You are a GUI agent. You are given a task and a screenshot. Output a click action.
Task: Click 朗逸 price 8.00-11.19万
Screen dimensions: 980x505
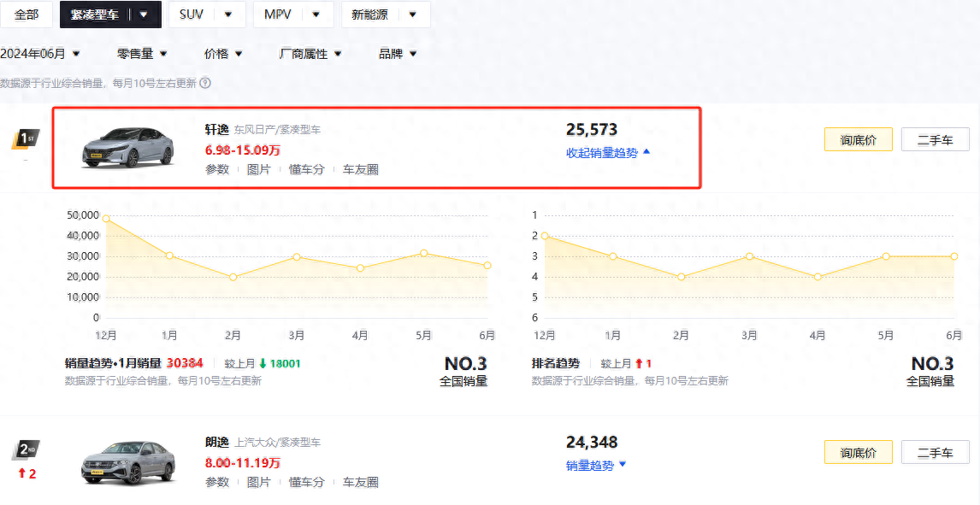[x=243, y=462]
